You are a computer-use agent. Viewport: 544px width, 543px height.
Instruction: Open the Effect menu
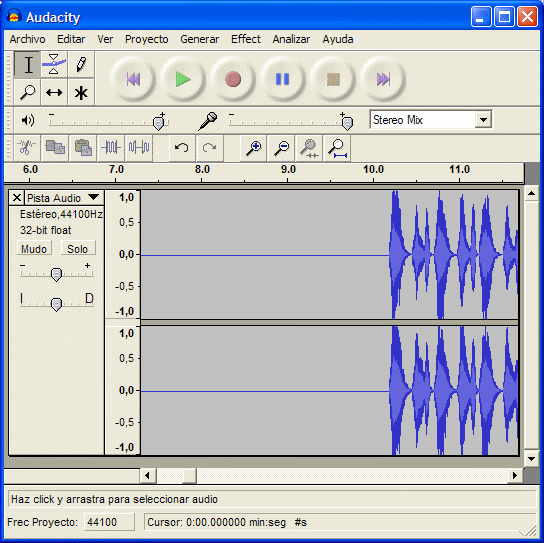pyautogui.click(x=246, y=39)
